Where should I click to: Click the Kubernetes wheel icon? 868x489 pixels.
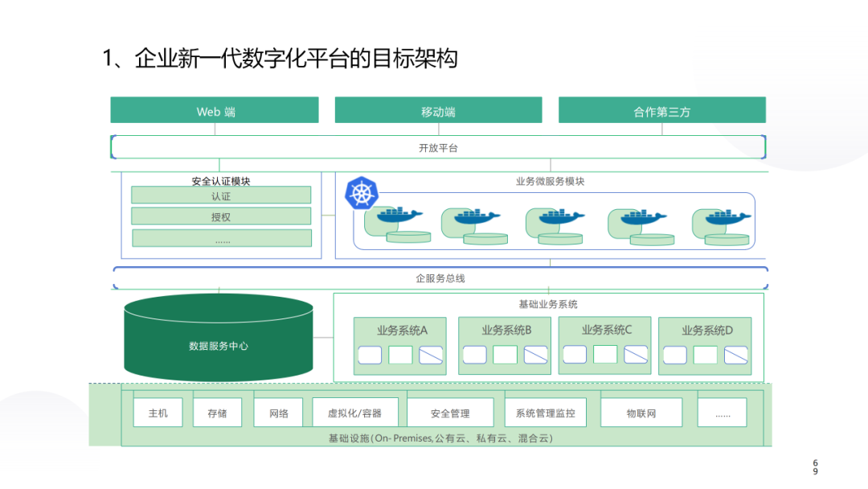pyautogui.click(x=362, y=193)
